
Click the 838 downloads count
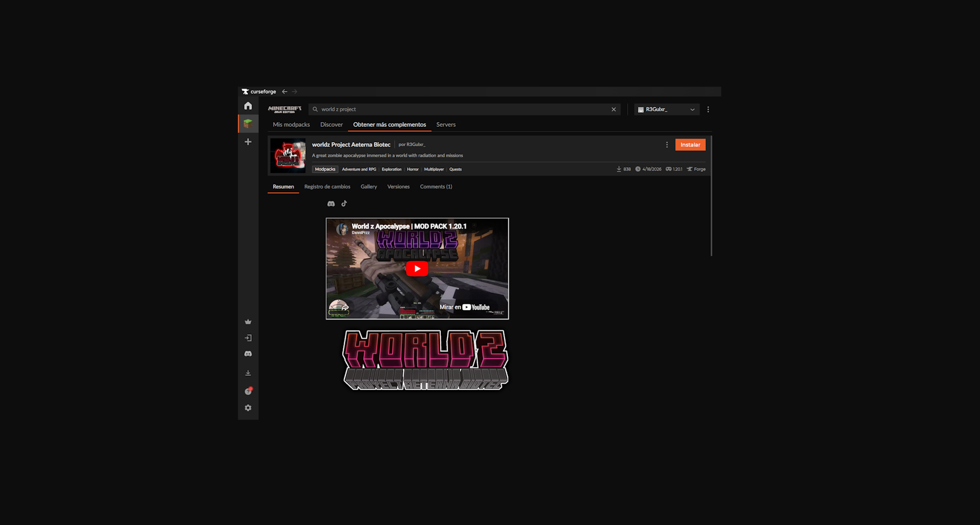[623, 169]
